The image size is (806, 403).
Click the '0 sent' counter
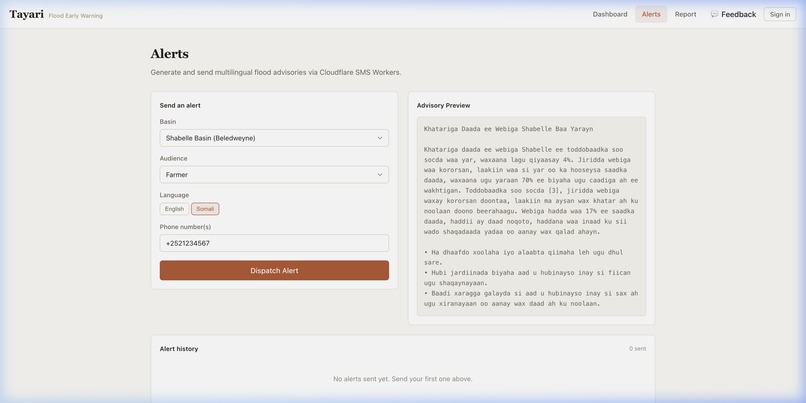point(637,349)
